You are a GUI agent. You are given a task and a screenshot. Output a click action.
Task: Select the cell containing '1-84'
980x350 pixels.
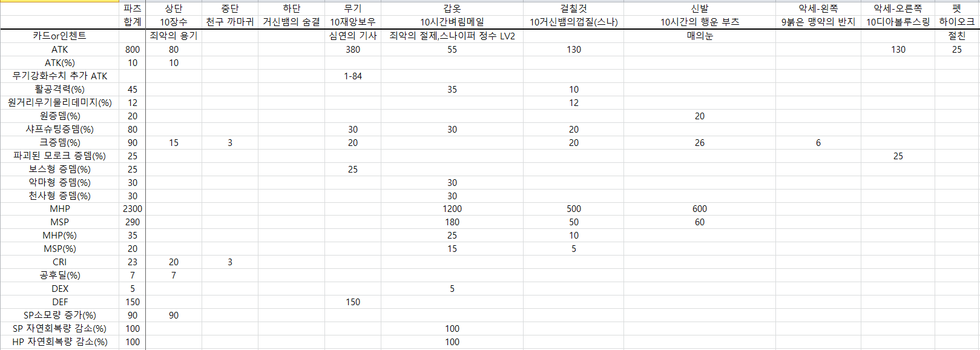coord(352,76)
